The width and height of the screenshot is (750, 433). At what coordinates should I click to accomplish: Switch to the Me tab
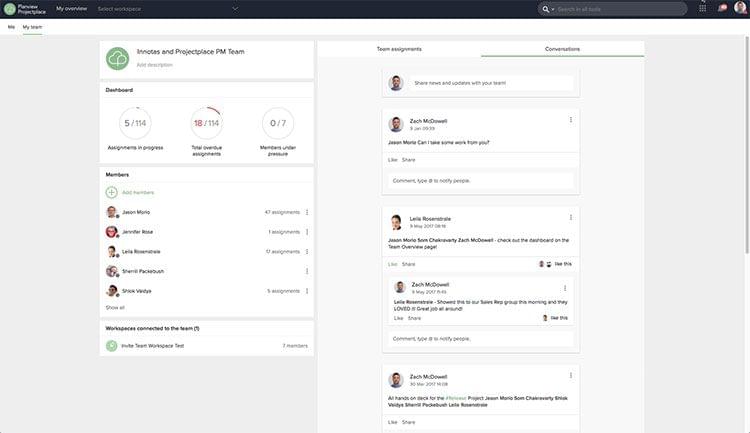(11, 27)
